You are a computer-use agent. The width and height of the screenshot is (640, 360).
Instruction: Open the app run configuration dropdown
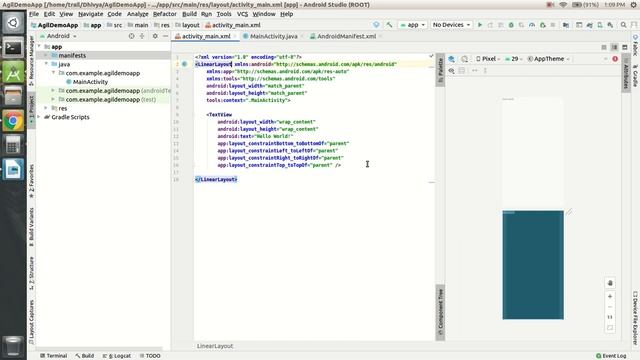coord(412,25)
